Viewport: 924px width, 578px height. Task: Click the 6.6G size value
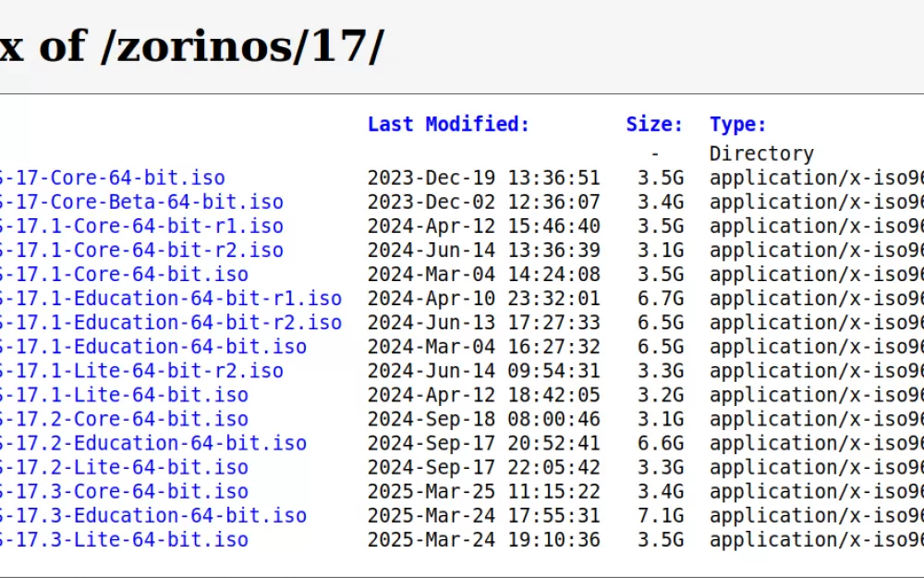[x=661, y=444]
